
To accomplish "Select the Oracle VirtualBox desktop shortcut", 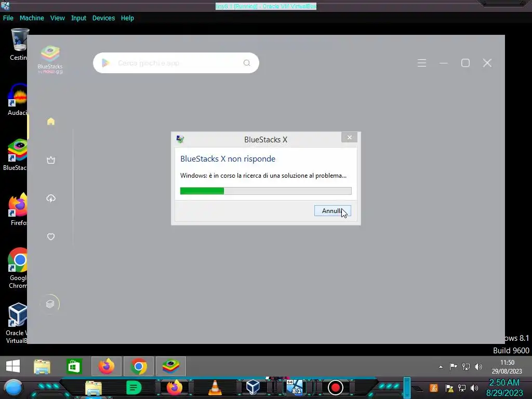I will 17,323.
